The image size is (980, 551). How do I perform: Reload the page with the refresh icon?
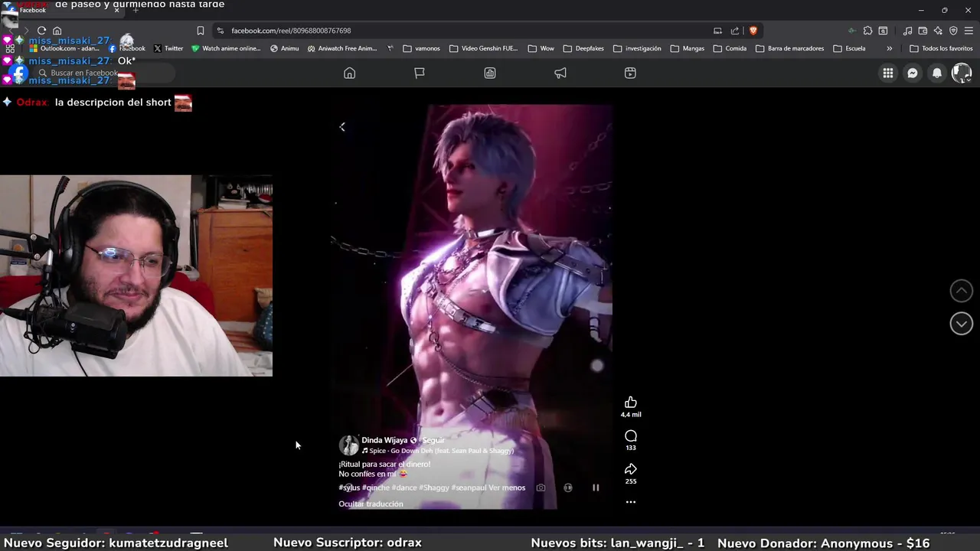coord(41,31)
